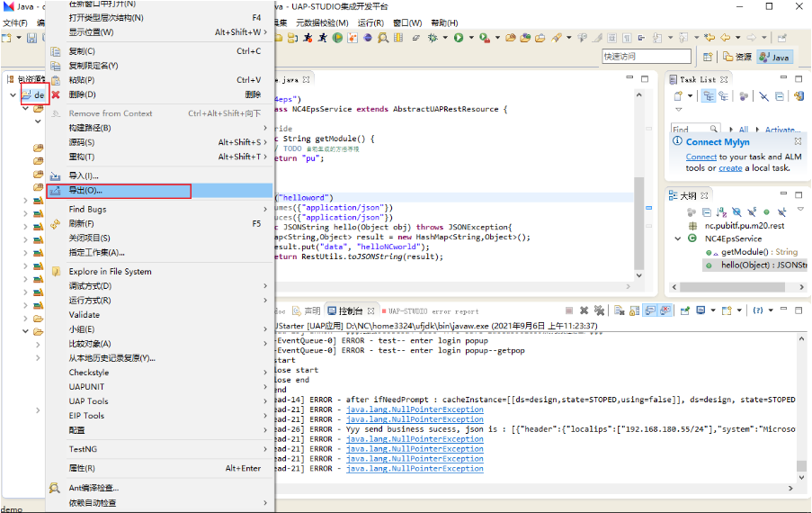Click the Synchronize Changed icon in Task List

point(799,96)
